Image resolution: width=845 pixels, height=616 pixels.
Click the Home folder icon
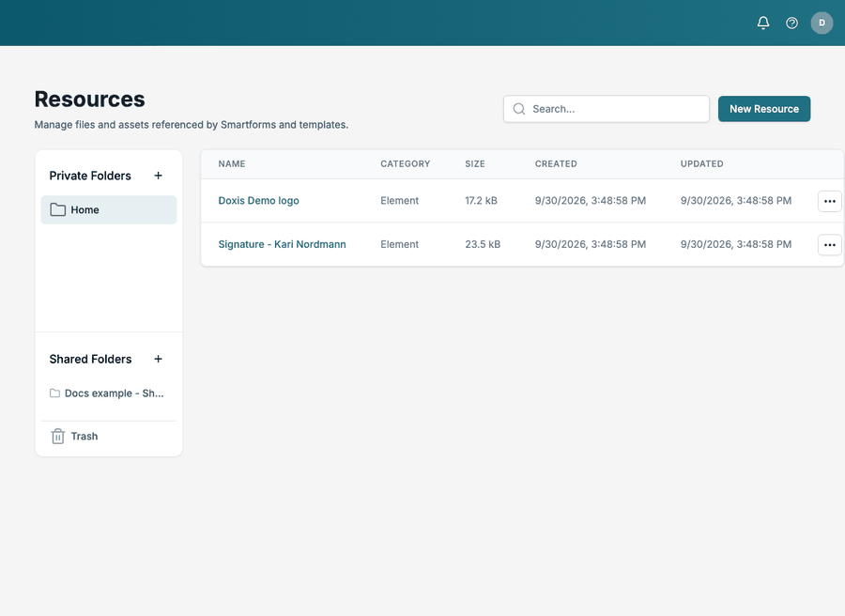click(x=57, y=209)
